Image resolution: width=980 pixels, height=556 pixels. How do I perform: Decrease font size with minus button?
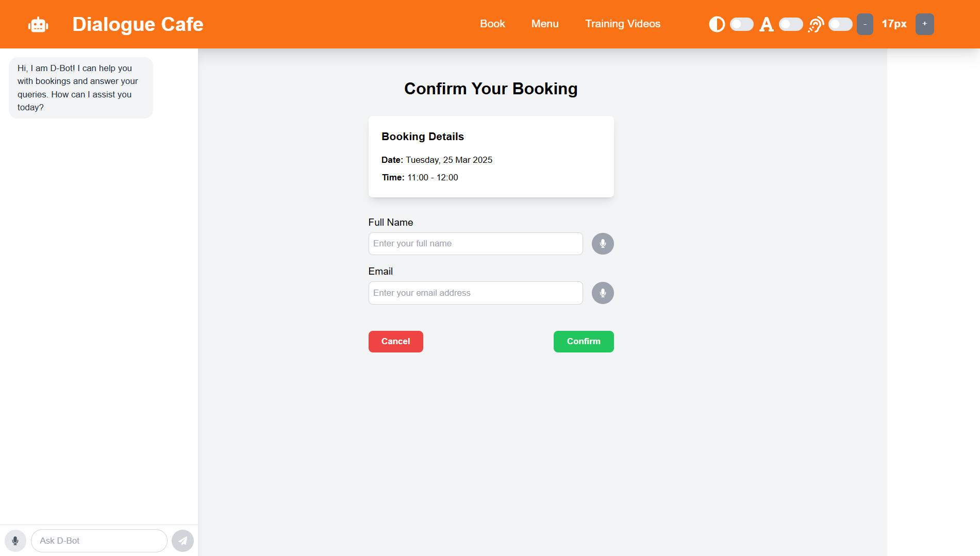(x=865, y=24)
